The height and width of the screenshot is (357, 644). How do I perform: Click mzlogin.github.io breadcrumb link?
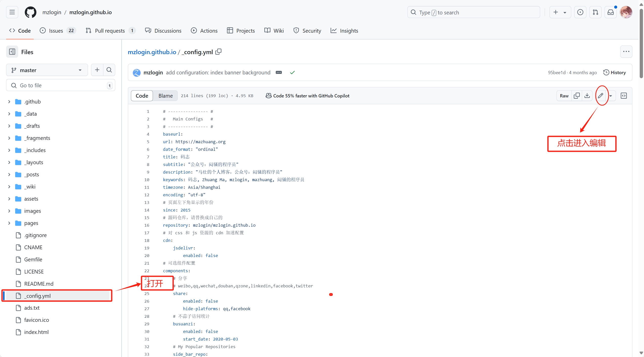[x=152, y=52]
